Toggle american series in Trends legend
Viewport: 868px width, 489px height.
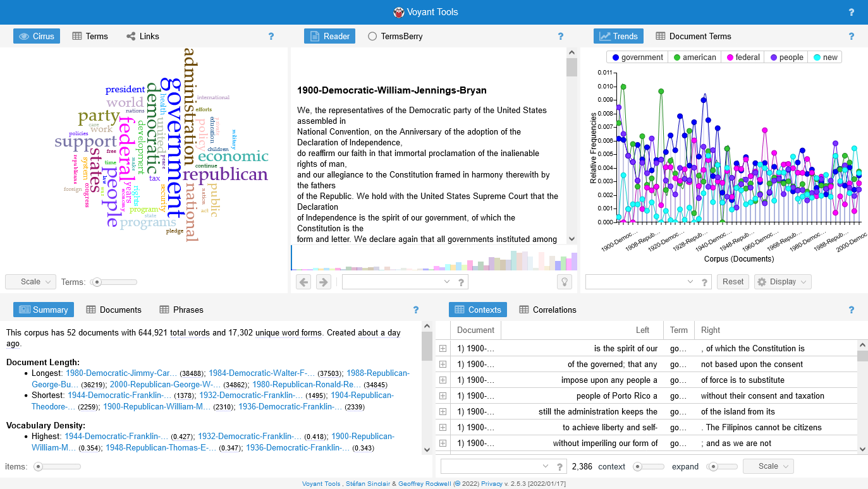(694, 57)
